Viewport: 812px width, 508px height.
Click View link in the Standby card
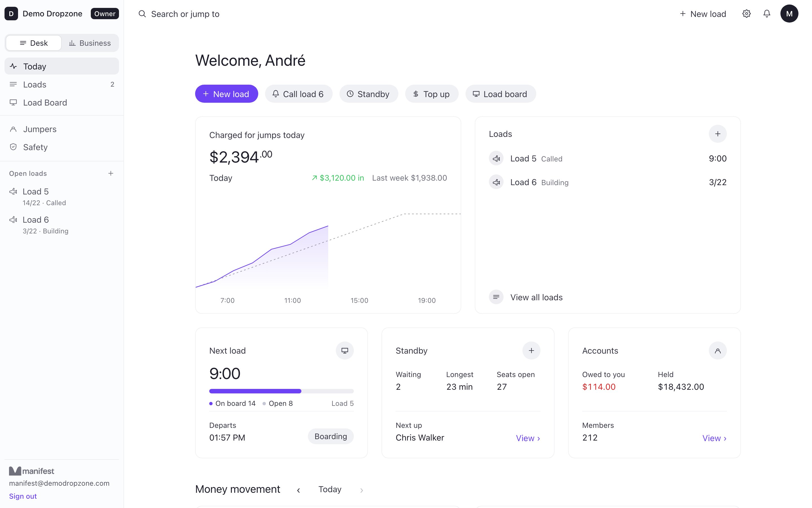(x=528, y=438)
